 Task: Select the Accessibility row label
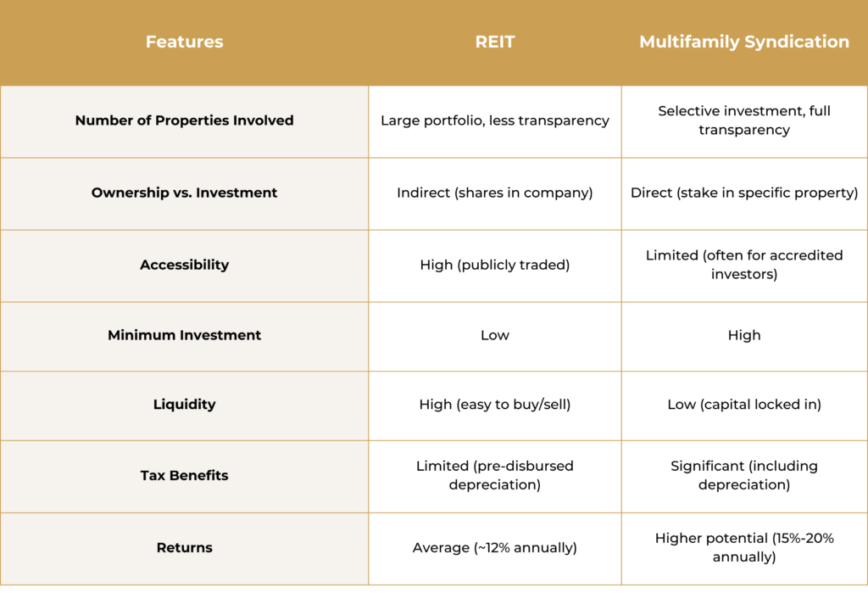tap(184, 265)
